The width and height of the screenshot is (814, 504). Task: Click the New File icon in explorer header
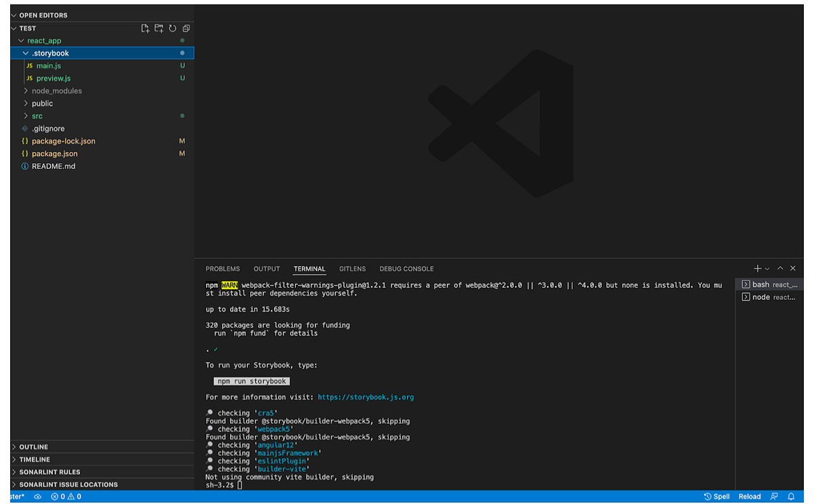pyautogui.click(x=145, y=28)
